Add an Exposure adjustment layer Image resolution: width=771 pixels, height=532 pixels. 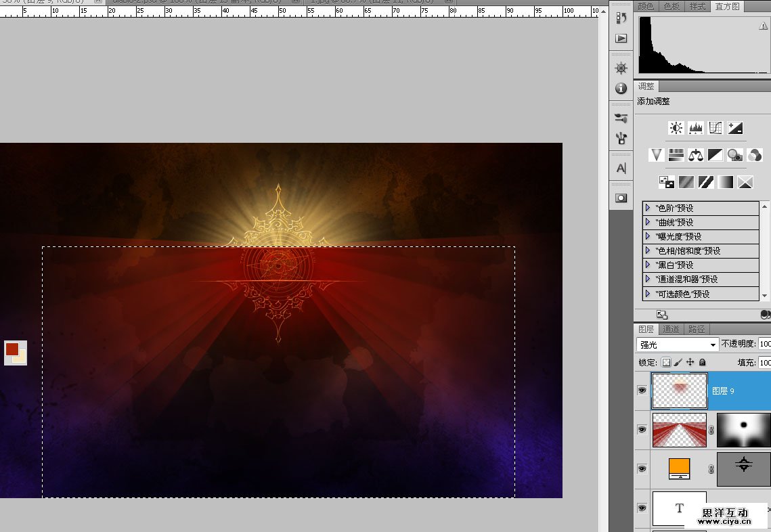click(x=735, y=128)
